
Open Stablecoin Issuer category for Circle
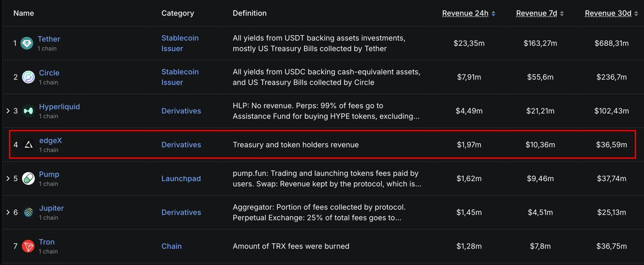click(180, 77)
